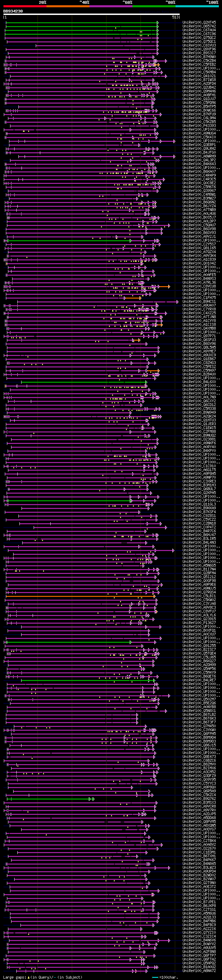Select hit label UniRef100_Q91255
Screen dimensions: 222x980
pos(199,646)
